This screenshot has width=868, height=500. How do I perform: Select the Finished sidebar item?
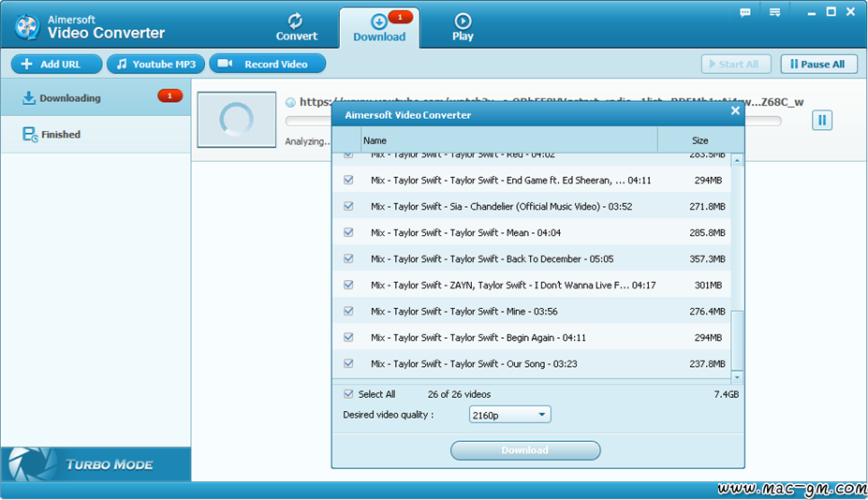tap(96, 134)
